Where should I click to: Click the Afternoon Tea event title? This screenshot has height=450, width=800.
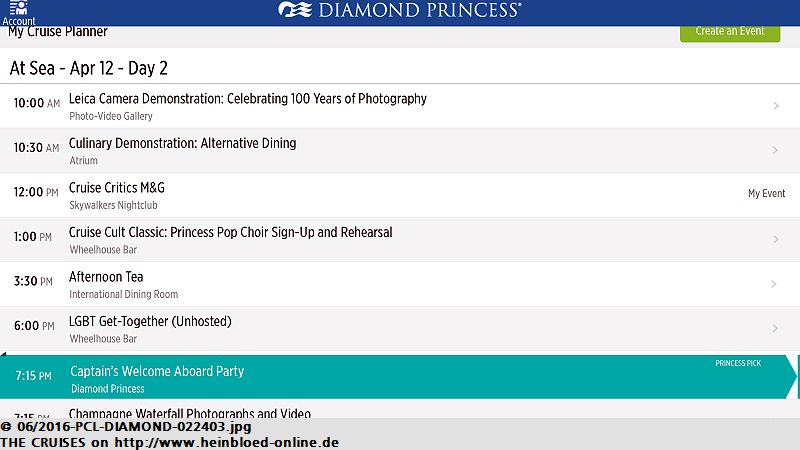[106, 277]
